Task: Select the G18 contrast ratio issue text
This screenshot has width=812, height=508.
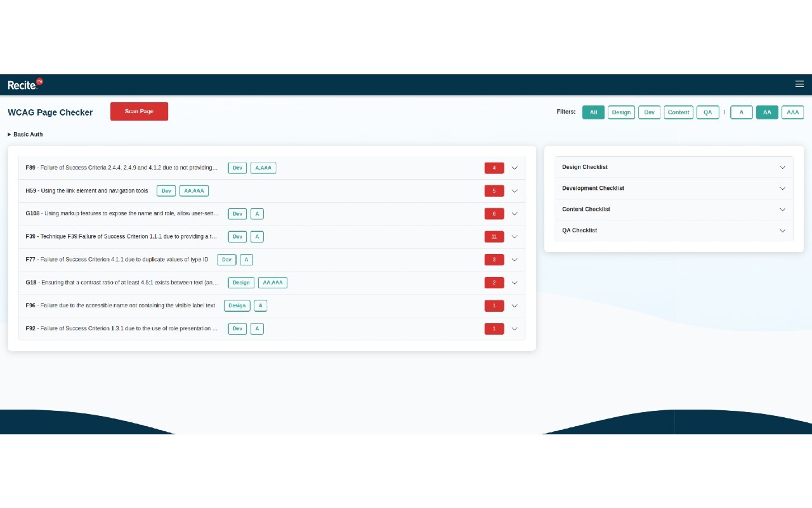Action: tap(122, 283)
